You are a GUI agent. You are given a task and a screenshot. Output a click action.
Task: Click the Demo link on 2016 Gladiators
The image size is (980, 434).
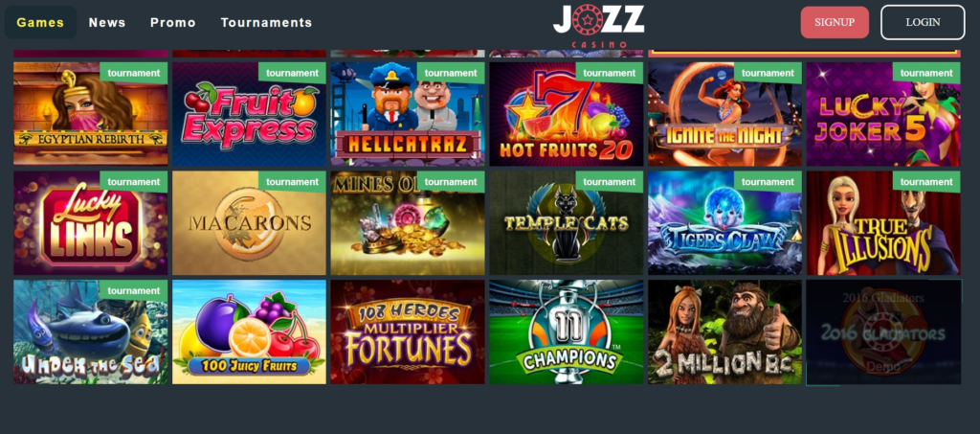coord(883,367)
